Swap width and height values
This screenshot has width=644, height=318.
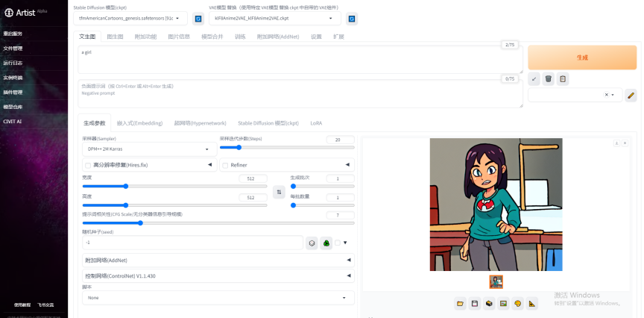click(279, 192)
